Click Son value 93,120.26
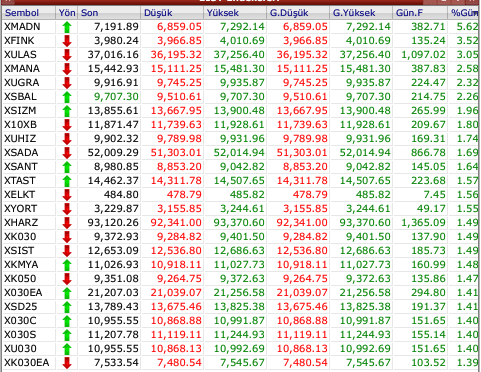 click(113, 223)
